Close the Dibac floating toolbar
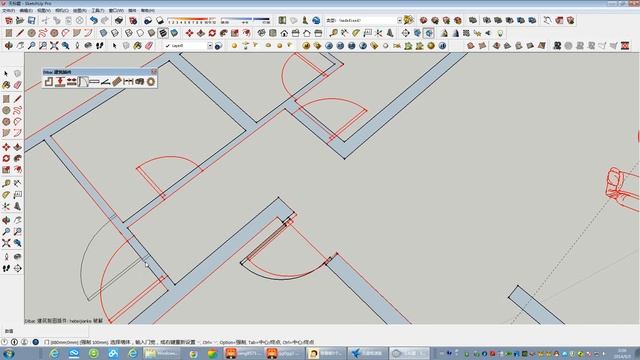Viewport: 640px width, 360px height. click(154, 72)
